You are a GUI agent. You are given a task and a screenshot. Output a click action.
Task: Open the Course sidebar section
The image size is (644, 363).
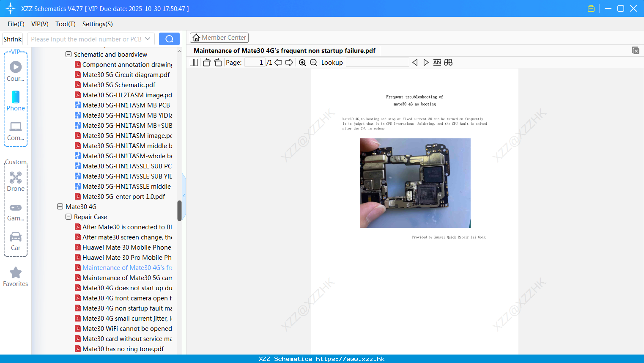(16, 71)
